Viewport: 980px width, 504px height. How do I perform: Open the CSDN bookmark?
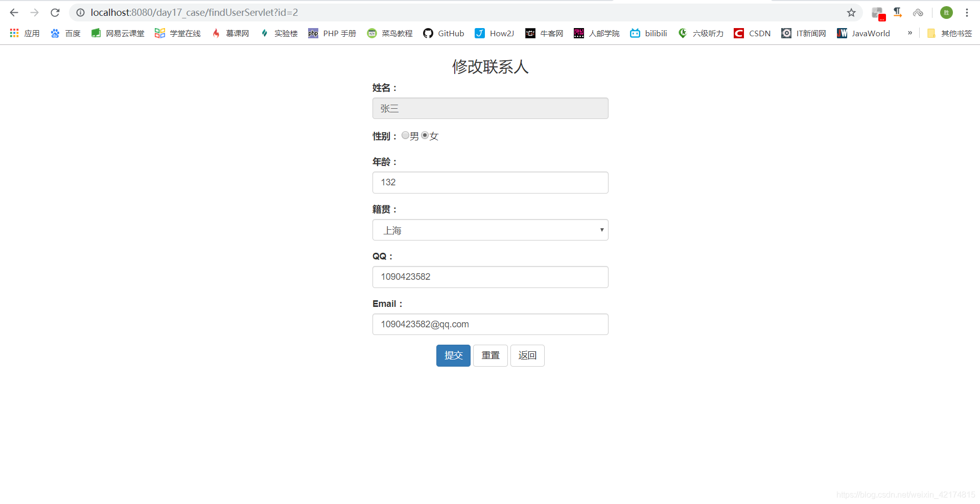(x=752, y=33)
